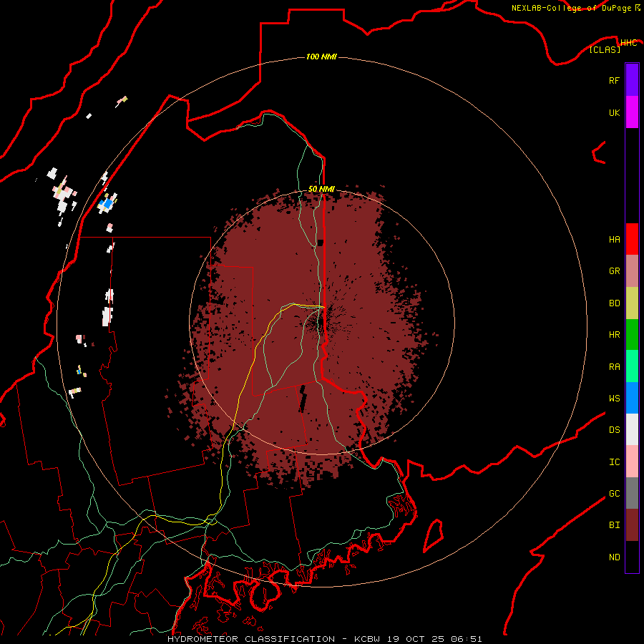This screenshot has width=644, height=644.
Task: Click the WS blue legend swatch
Action: pyautogui.click(x=632, y=398)
